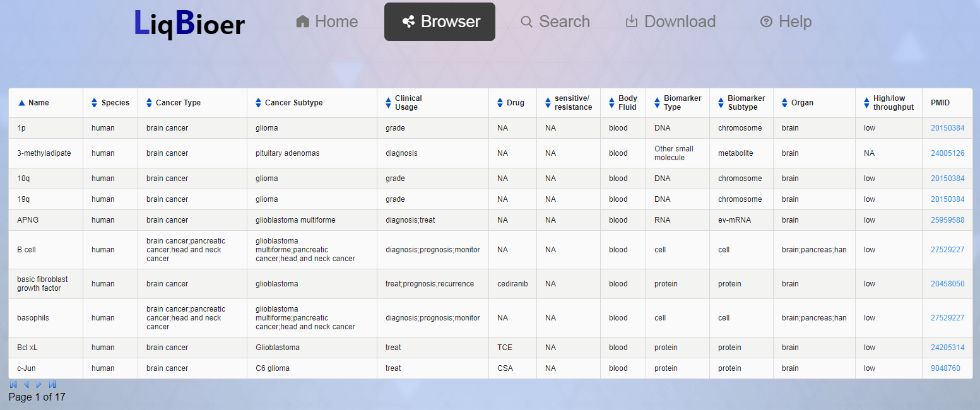Sort by Name column arrow

[21, 103]
